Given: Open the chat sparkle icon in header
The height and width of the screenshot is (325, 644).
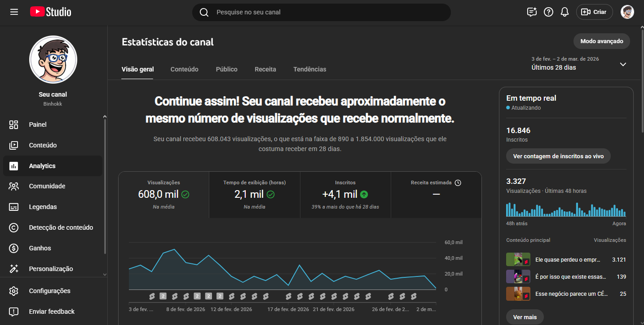Looking at the screenshot, I should coord(532,12).
